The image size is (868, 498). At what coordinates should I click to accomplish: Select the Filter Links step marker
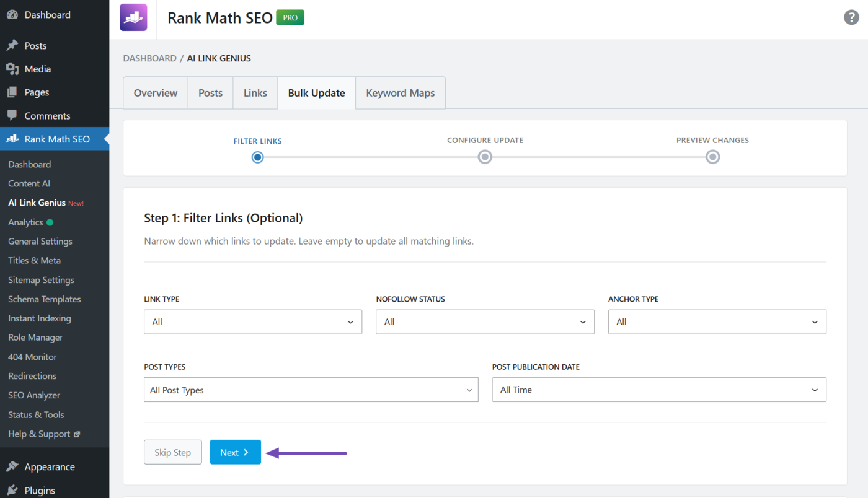point(257,157)
